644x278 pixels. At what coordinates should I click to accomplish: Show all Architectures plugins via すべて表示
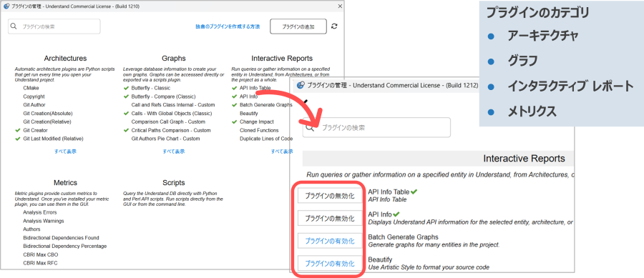[65, 152]
